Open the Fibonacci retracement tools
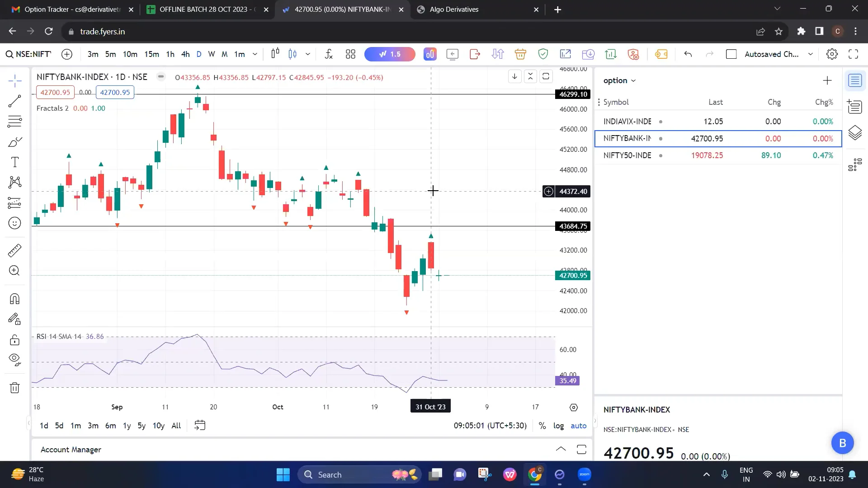The width and height of the screenshot is (868, 488). coord(14,122)
